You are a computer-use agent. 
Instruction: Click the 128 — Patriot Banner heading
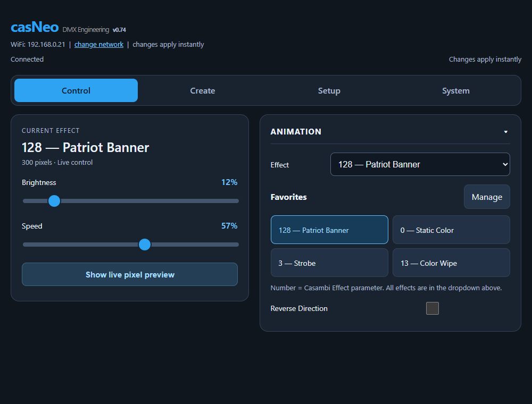(x=85, y=147)
